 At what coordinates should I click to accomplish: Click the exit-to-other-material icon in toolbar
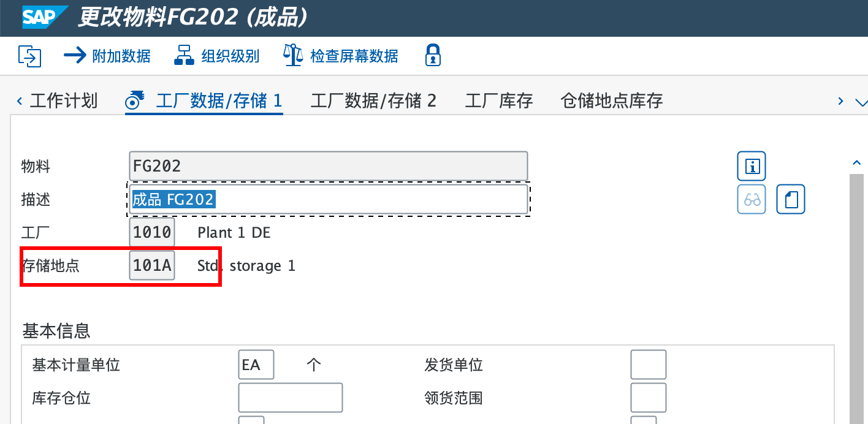pyautogui.click(x=29, y=56)
